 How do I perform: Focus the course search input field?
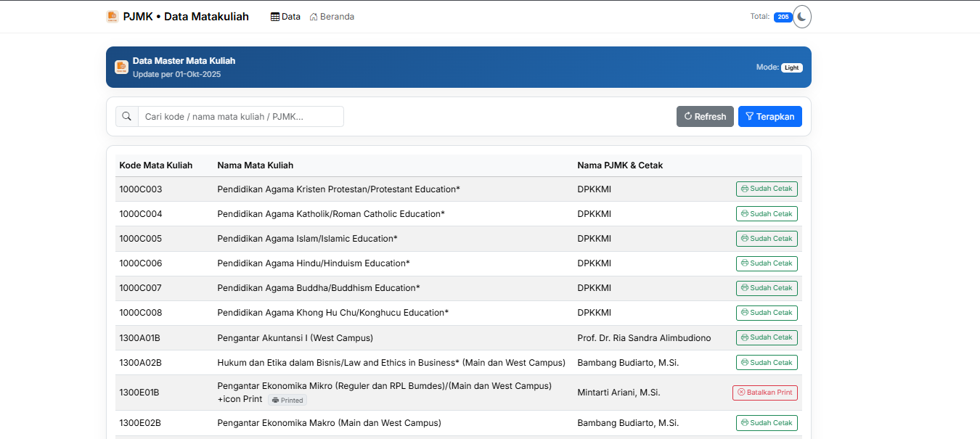[x=240, y=117]
